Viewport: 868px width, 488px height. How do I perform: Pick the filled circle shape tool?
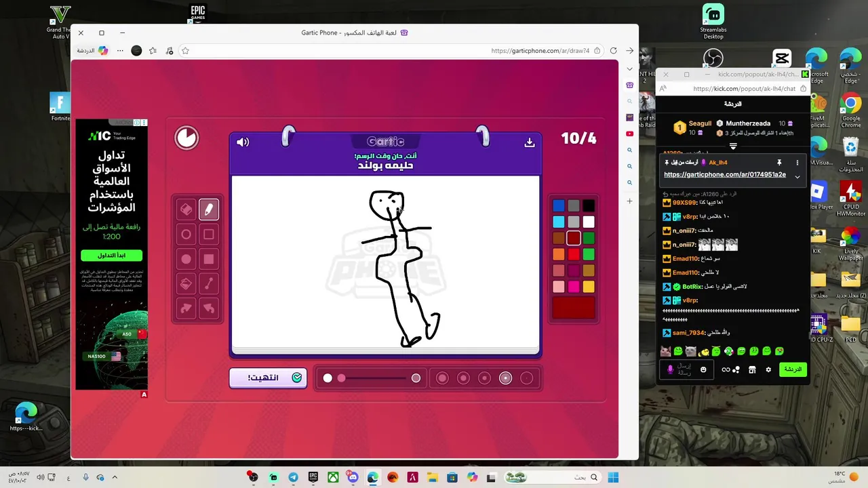tap(186, 259)
